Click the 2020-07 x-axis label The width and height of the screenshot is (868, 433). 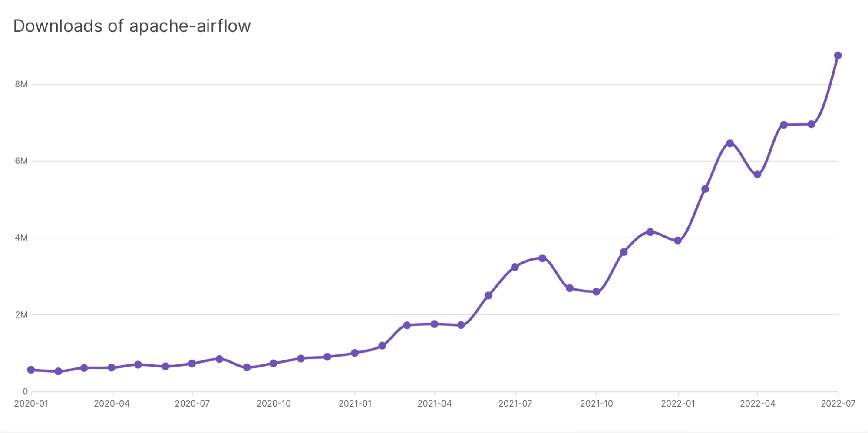tap(192, 403)
